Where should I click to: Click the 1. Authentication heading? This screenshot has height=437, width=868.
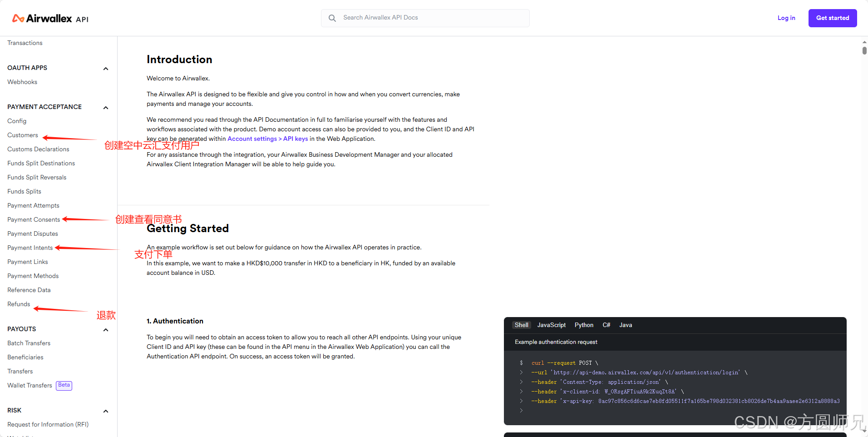[175, 321]
